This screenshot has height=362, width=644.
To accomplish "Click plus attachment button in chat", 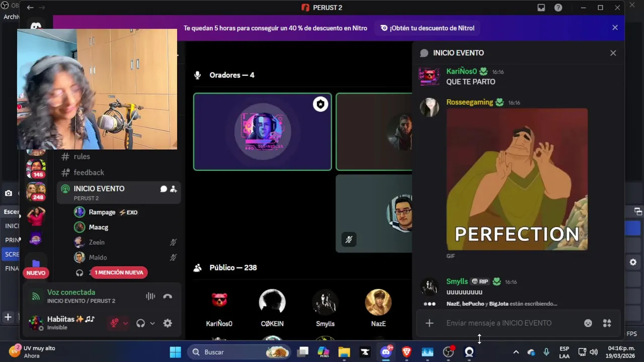I will point(429,323).
